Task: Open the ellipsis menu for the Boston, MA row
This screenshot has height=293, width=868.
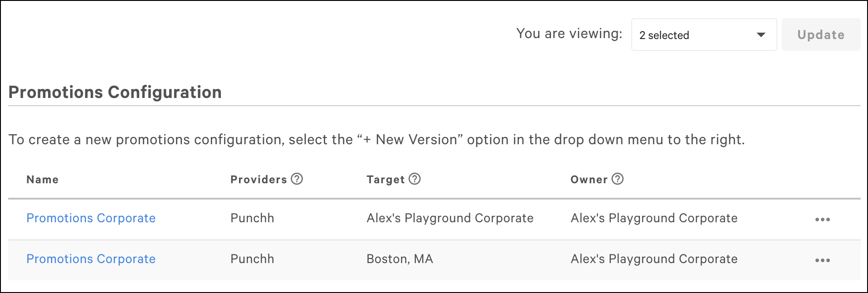Action: pos(822,260)
